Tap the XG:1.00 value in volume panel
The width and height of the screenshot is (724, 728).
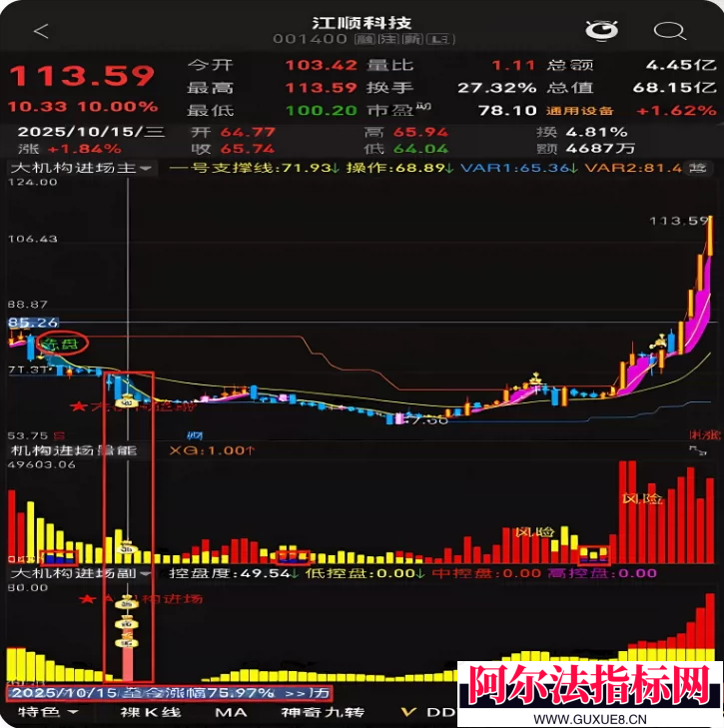[x=213, y=450]
